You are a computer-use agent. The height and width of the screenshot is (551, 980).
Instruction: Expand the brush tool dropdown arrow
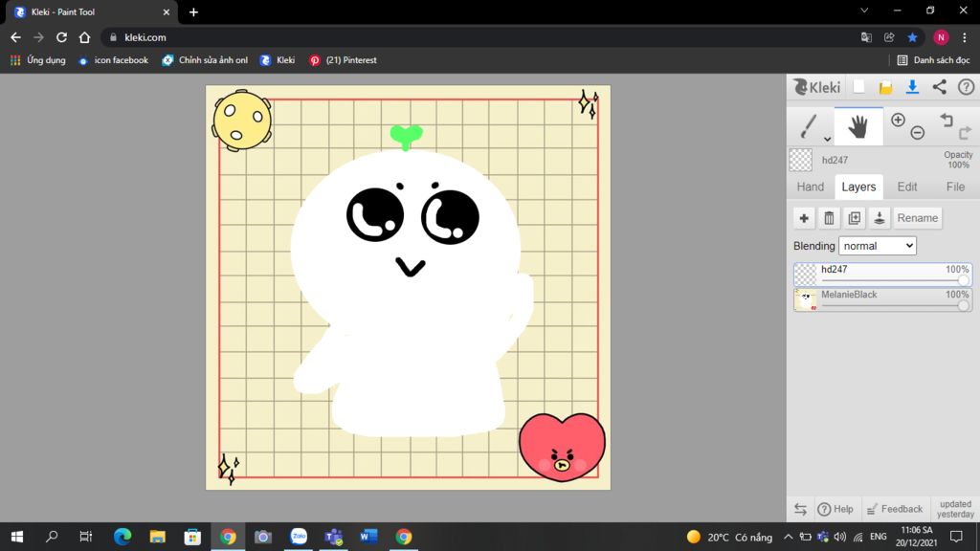tap(827, 140)
